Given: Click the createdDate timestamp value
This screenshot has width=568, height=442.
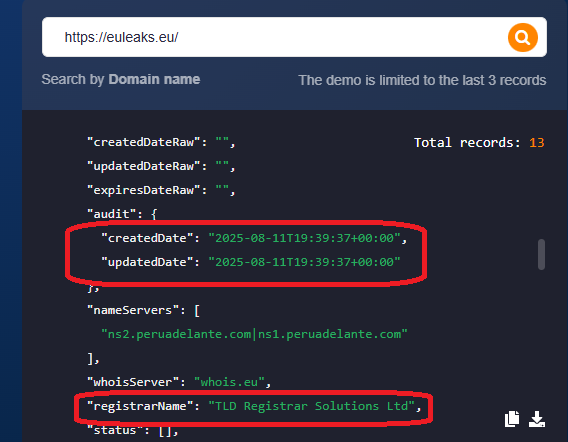Looking at the screenshot, I should [304, 238].
